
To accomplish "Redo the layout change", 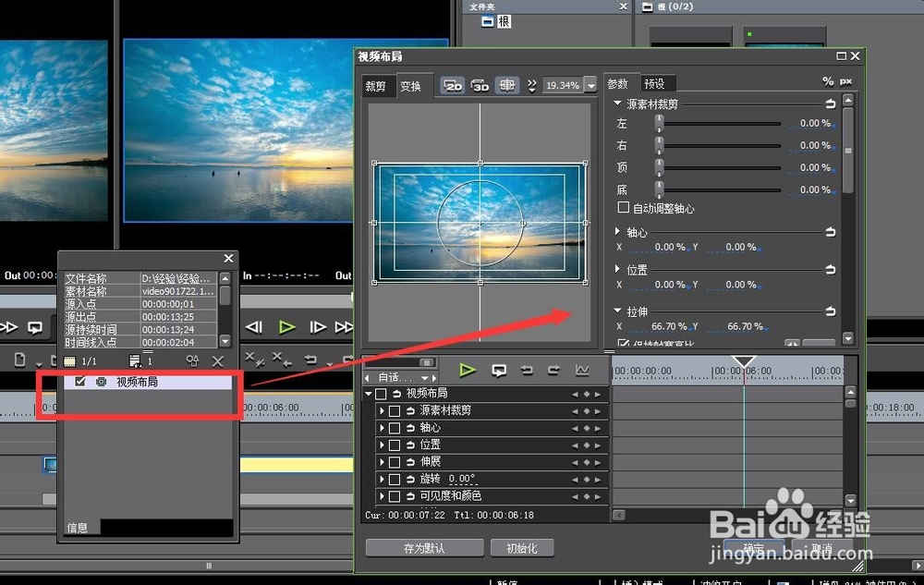I will point(553,370).
